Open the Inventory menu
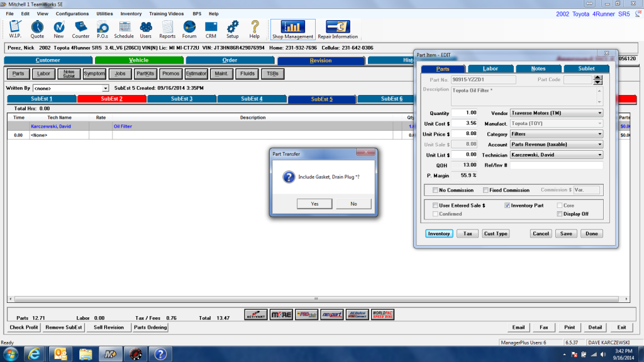The height and width of the screenshot is (362, 644). 131,14
